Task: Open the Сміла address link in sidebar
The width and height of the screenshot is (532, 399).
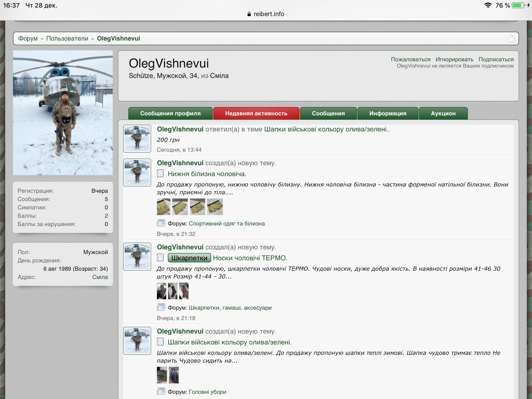Action: pos(100,277)
